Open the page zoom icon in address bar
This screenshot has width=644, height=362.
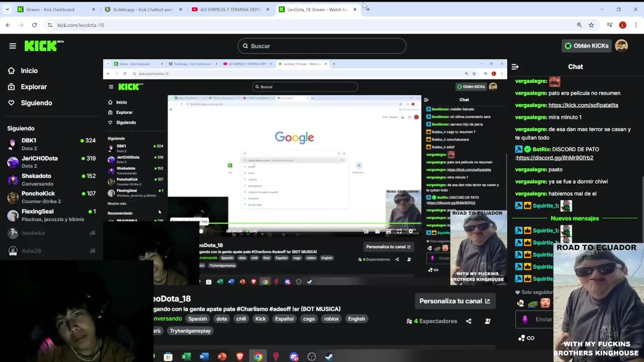coord(579,25)
